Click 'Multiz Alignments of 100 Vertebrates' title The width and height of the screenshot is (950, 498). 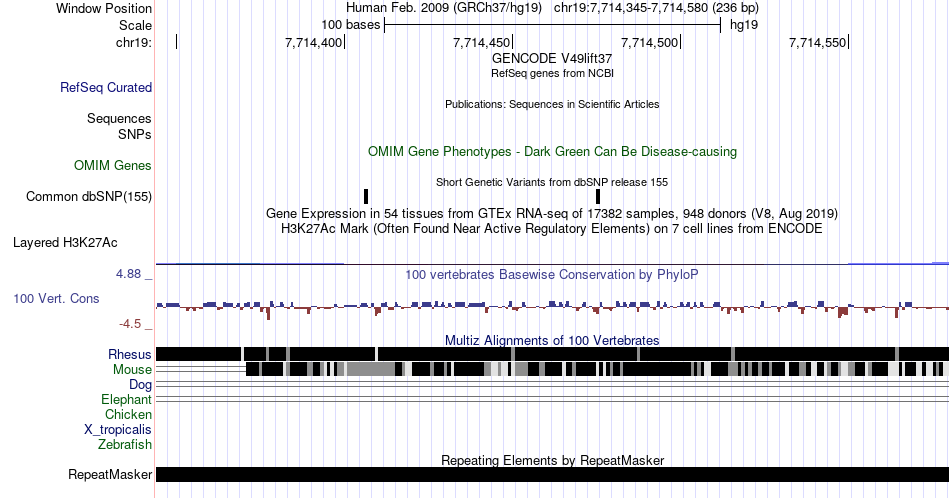click(x=552, y=340)
